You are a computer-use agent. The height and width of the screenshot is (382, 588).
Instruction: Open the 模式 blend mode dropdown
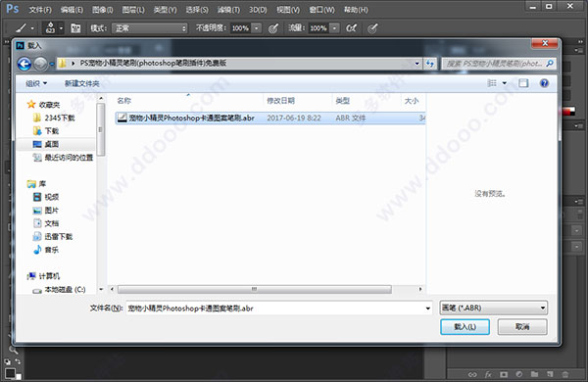149,28
